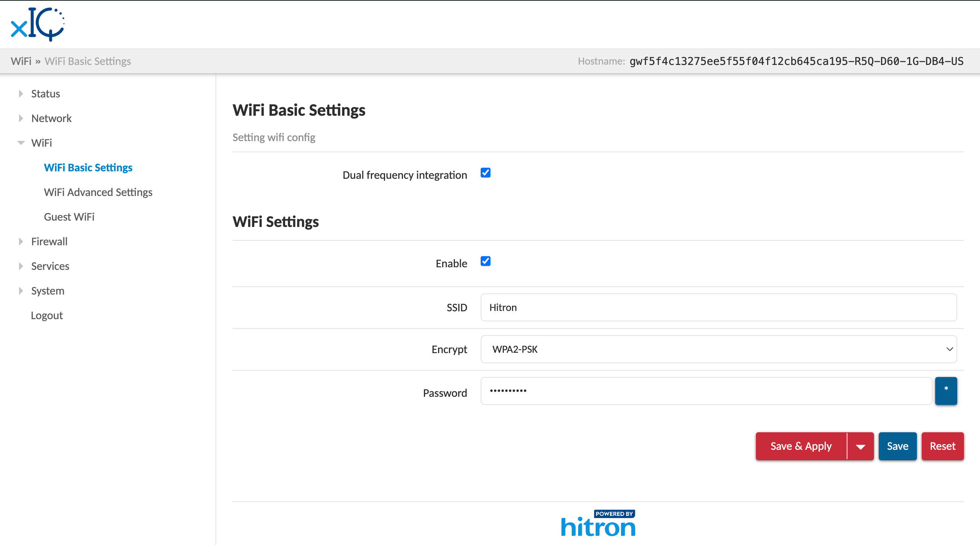
Task: Click the xIQ logo
Action: (x=38, y=24)
